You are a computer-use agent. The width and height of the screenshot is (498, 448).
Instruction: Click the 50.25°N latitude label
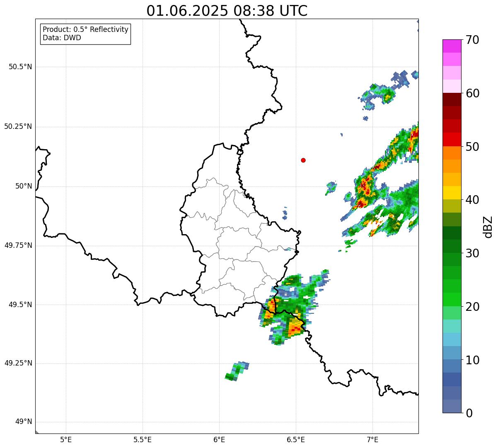click(18, 126)
